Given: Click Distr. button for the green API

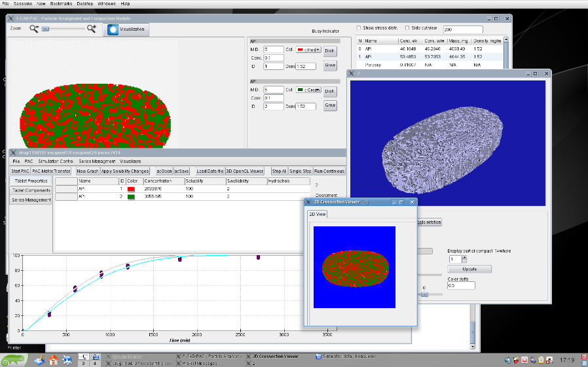Looking at the screenshot, I should point(330,92).
